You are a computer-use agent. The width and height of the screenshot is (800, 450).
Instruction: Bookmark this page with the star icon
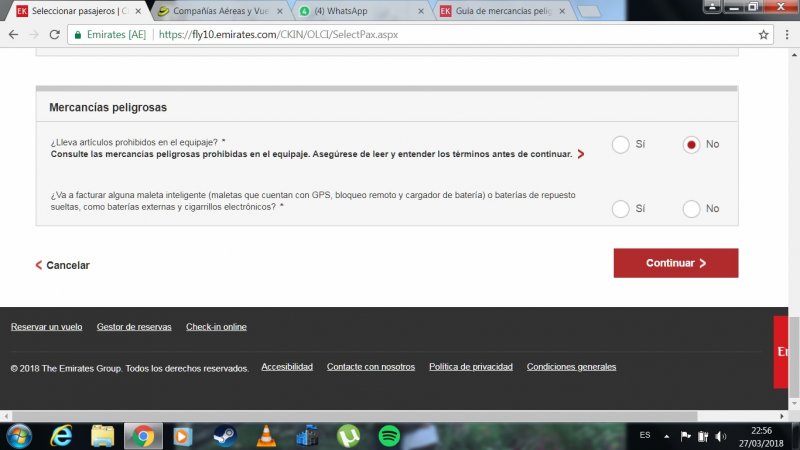(x=763, y=34)
